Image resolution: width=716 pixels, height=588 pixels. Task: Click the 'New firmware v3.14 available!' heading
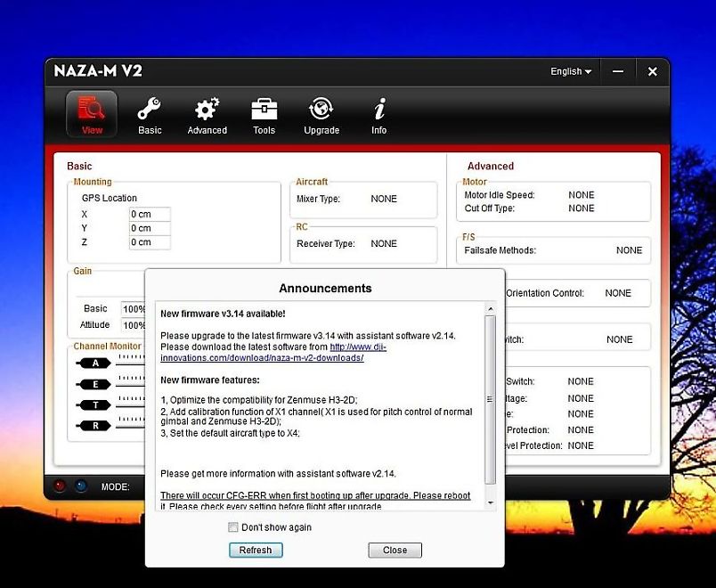pyautogui.click(x=223, y=314)
